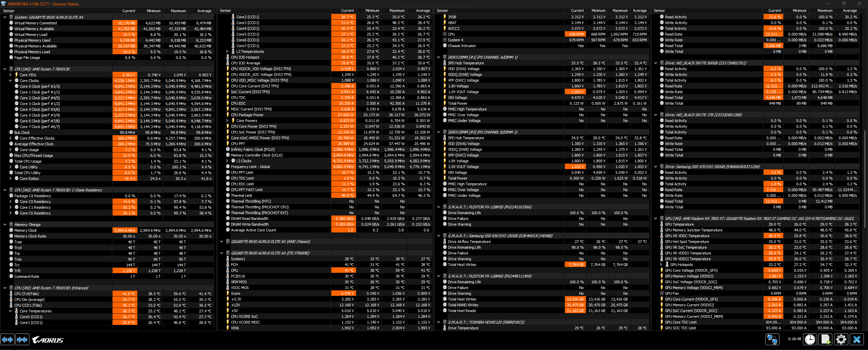This screenshot has width=868, height=350.
Task: Collapse the Memory Timings group
Action: (5, 225)
